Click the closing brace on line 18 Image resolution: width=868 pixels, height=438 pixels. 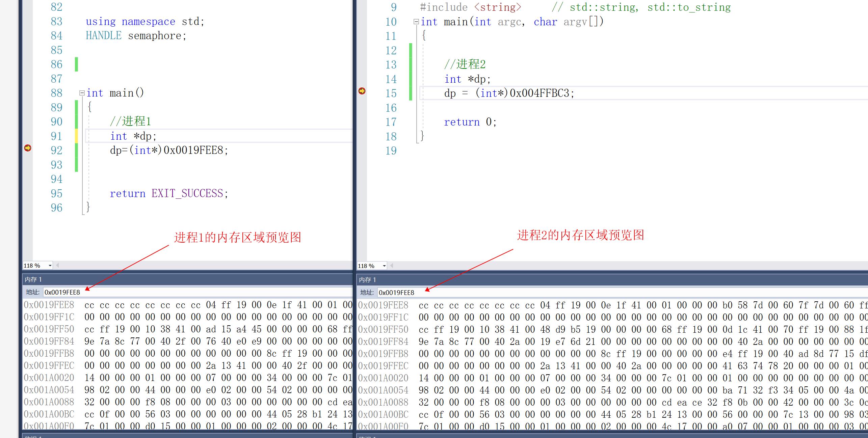click(422, 136)
